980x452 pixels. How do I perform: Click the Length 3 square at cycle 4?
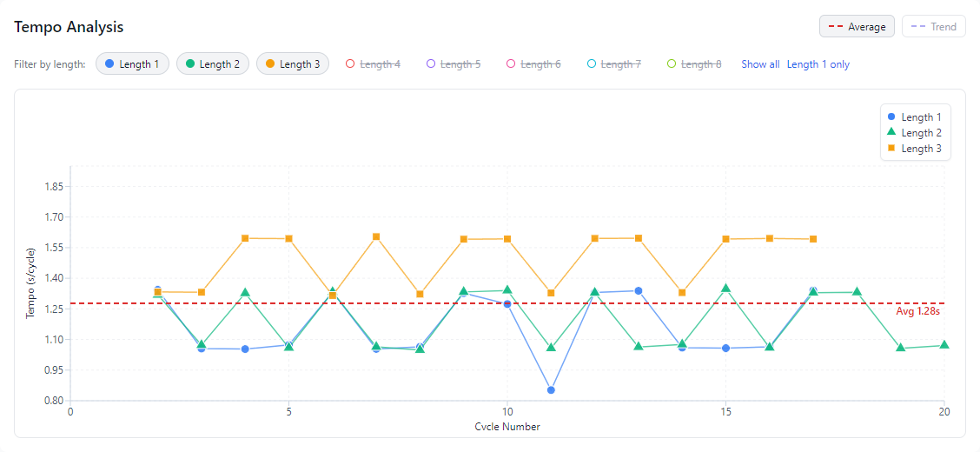(x=245, y=238)
